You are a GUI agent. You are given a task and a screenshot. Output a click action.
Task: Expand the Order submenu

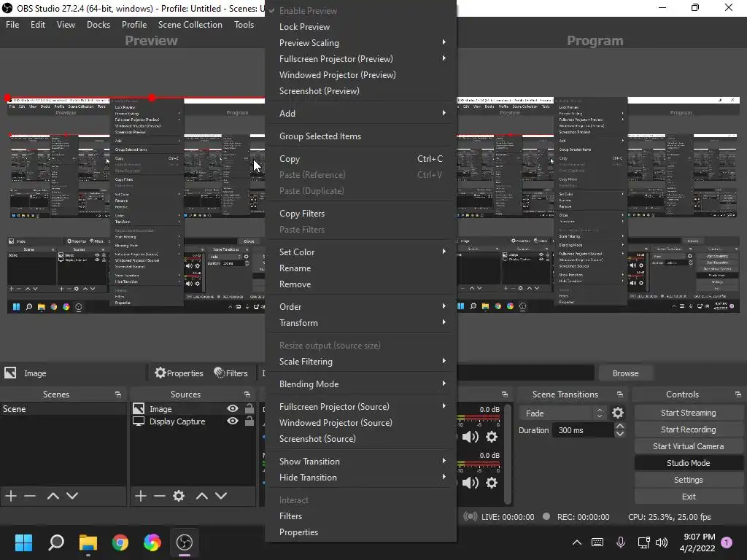360,307
